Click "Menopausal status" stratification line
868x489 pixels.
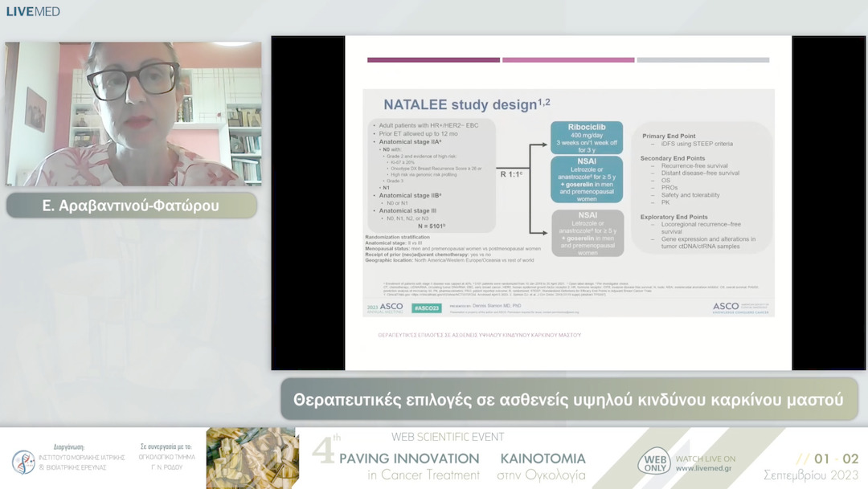[x=452, y=248]
